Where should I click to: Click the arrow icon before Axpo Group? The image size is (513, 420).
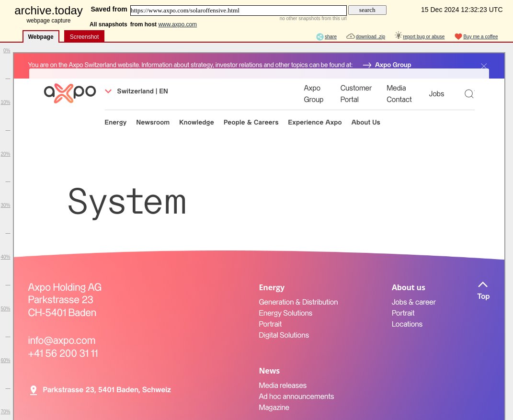[367, 65]
